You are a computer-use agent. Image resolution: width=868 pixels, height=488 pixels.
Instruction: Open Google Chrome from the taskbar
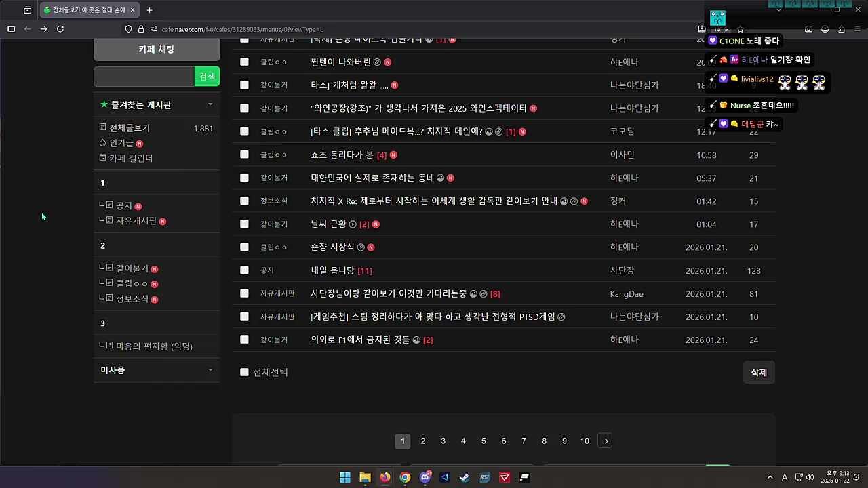click(405, 477)
